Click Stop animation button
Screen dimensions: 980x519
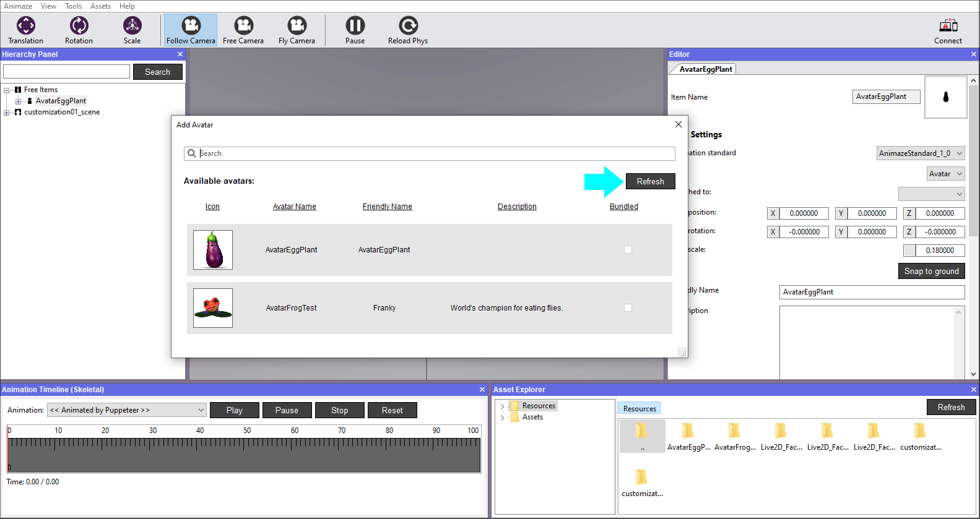coord(339,410)
